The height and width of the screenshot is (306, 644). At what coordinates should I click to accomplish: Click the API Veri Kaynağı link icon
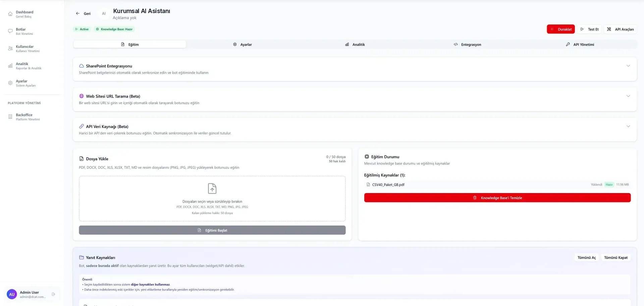point(82,126)
